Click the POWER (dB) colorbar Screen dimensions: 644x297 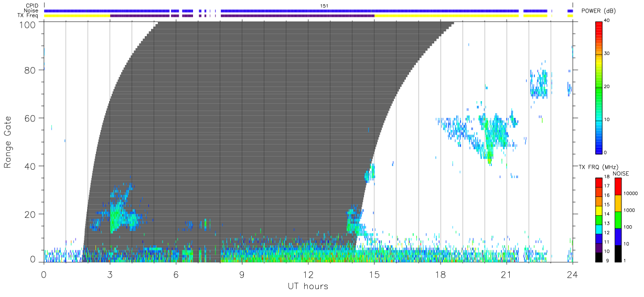click(599, 87)
